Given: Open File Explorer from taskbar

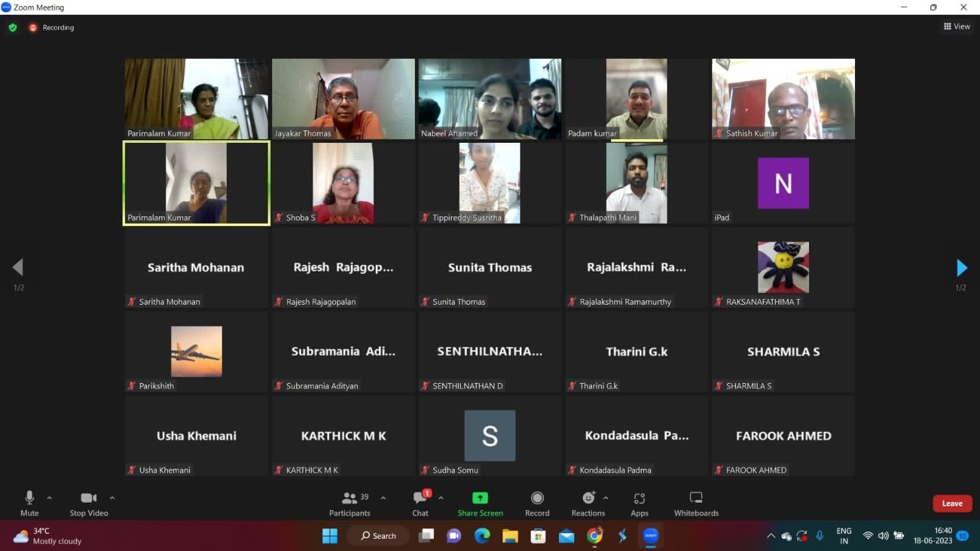Looking at the screenshot, I should (x=510, y=536).
